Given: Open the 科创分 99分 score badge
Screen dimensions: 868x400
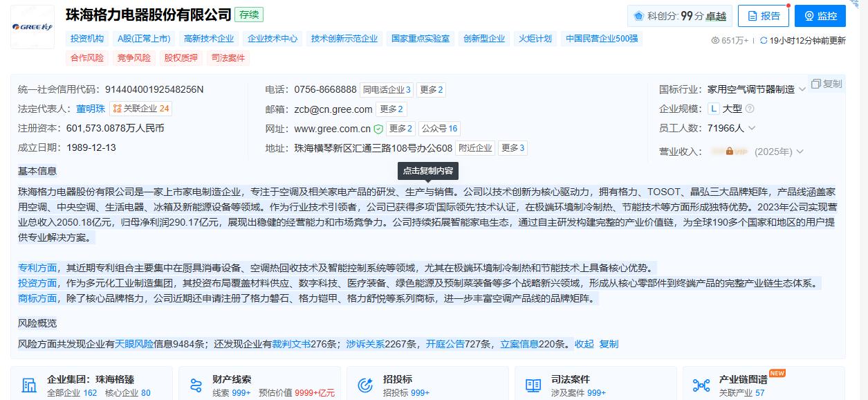Looking at the screenshot, I should (679, 16).
